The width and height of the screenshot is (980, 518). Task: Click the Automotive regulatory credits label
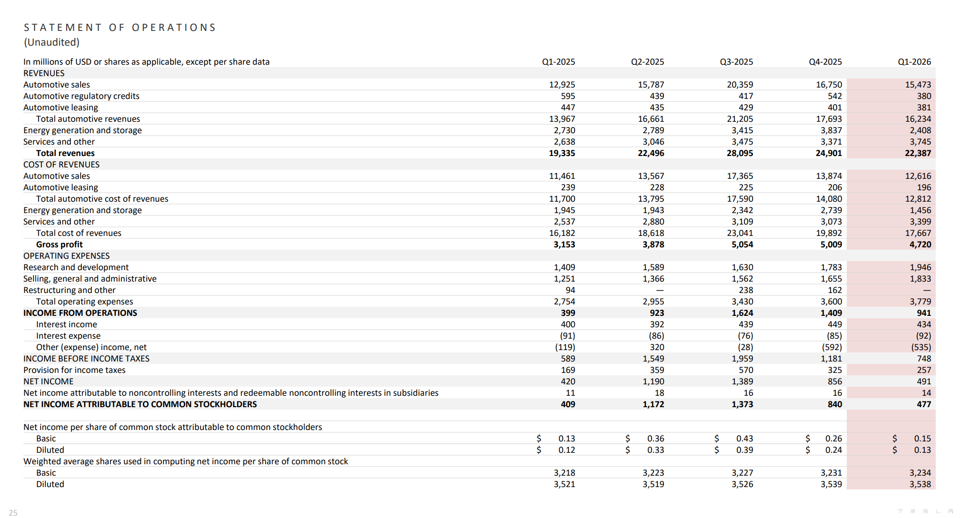tap(81, 96)
